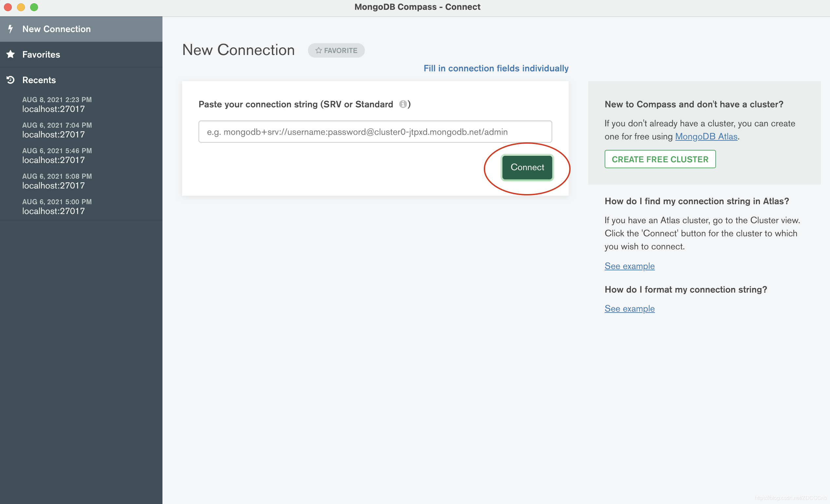Click the green macOS fullscreen window button
Viewport: 830px width, 504px height.
34,7
